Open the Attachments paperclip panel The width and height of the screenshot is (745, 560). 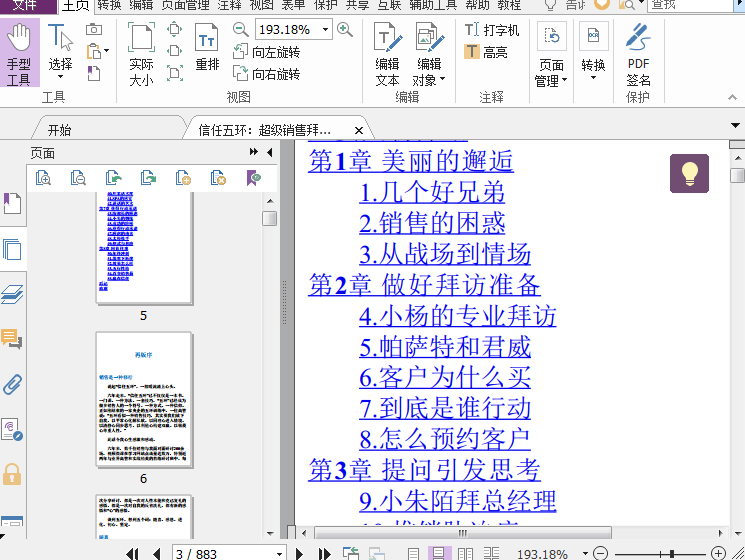[x=12, y=384]
